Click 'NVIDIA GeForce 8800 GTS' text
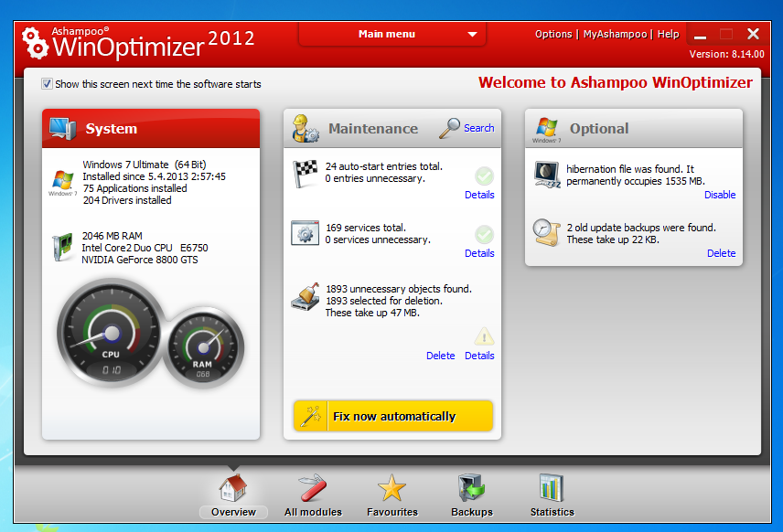Viewport: 783px width, 532px height. point(140,260)
